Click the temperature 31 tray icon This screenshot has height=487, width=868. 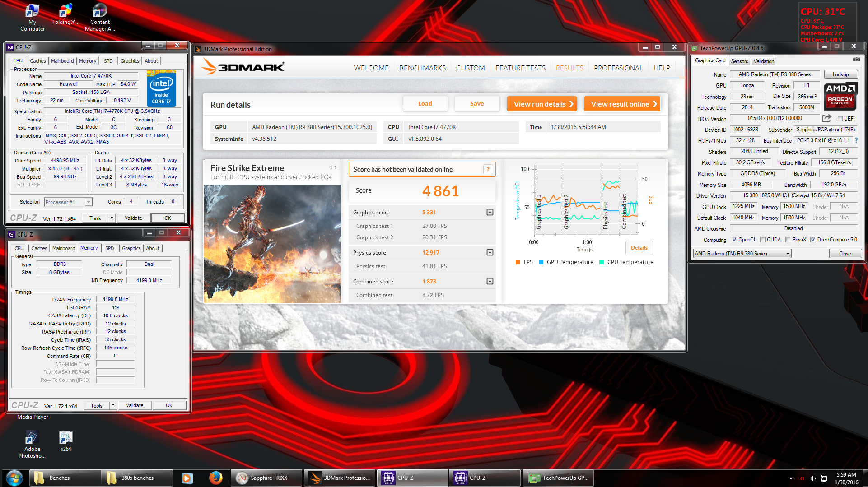(802, 478)
